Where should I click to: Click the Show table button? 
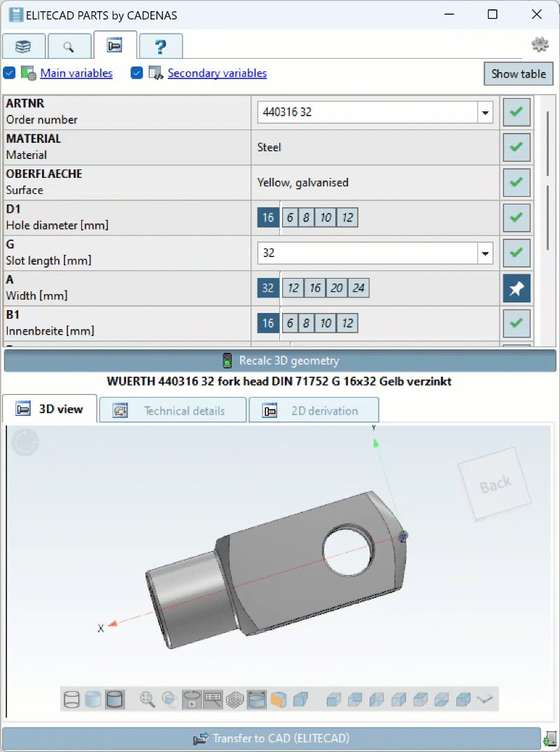coord(518,74)
